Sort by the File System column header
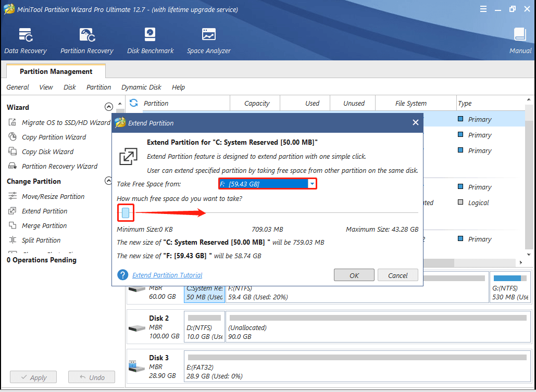Image resolution: width=536 pixels, height=392 pixels. point(416,103)
